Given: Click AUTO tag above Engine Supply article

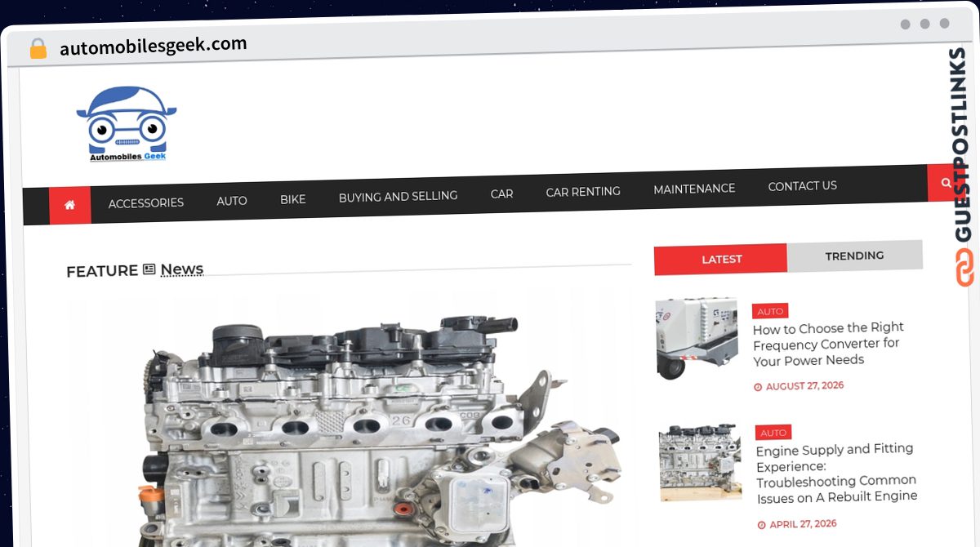Looking at the screenshot, I should [x=773, y=433].
